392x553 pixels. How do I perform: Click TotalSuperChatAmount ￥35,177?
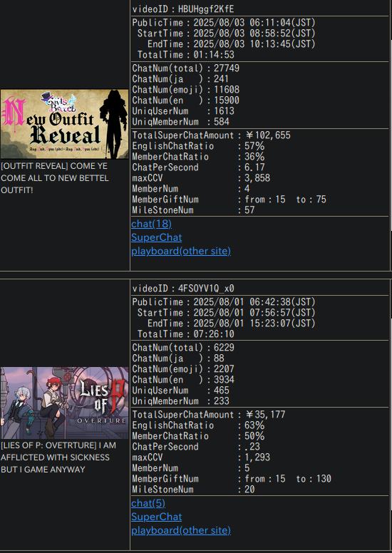pos(266,415)
